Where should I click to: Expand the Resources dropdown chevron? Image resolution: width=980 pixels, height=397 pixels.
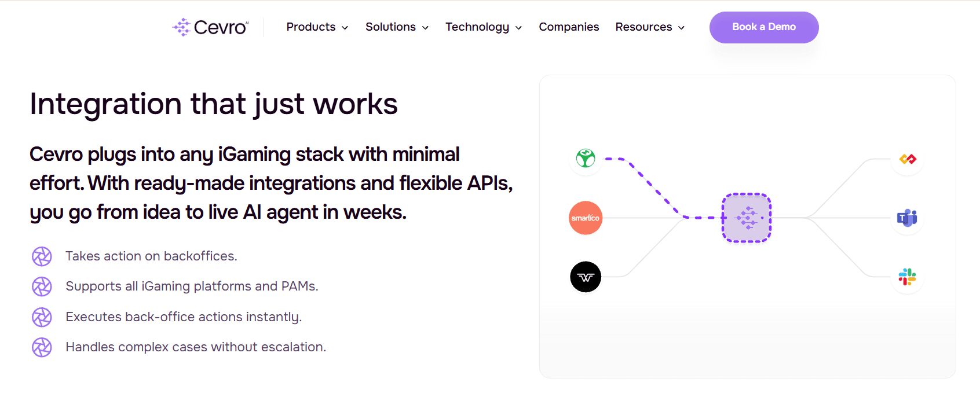pos(681,28)
